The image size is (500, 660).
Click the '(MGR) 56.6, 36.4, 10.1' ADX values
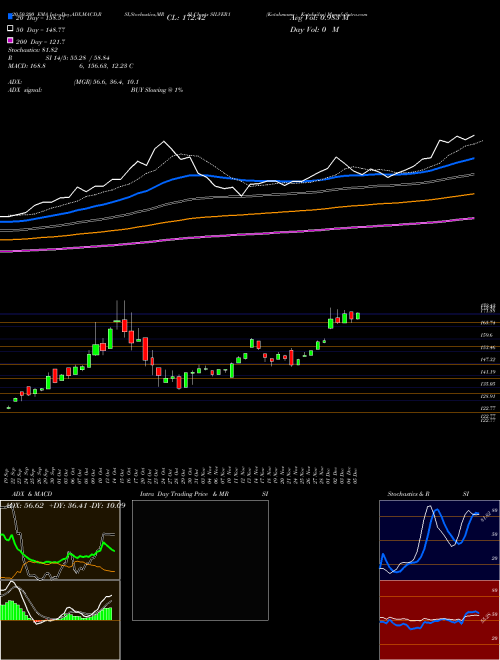pyautogui.click(x=106, y=82)
